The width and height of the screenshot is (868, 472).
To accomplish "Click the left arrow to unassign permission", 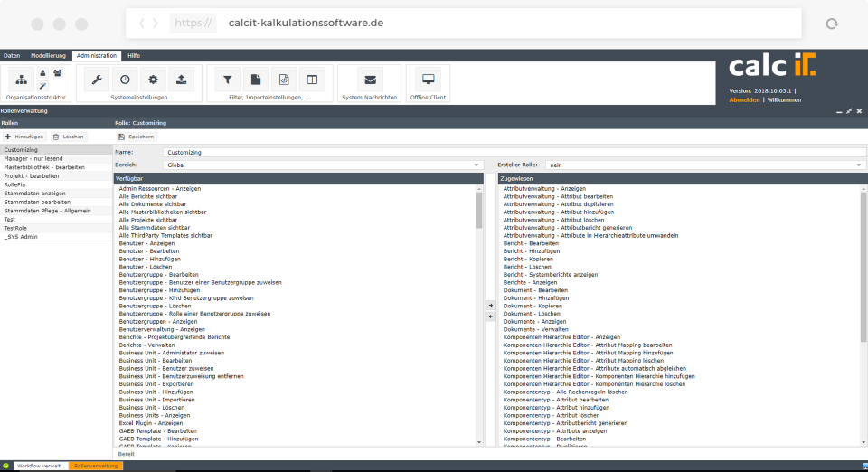I will [x=490, y=316].
